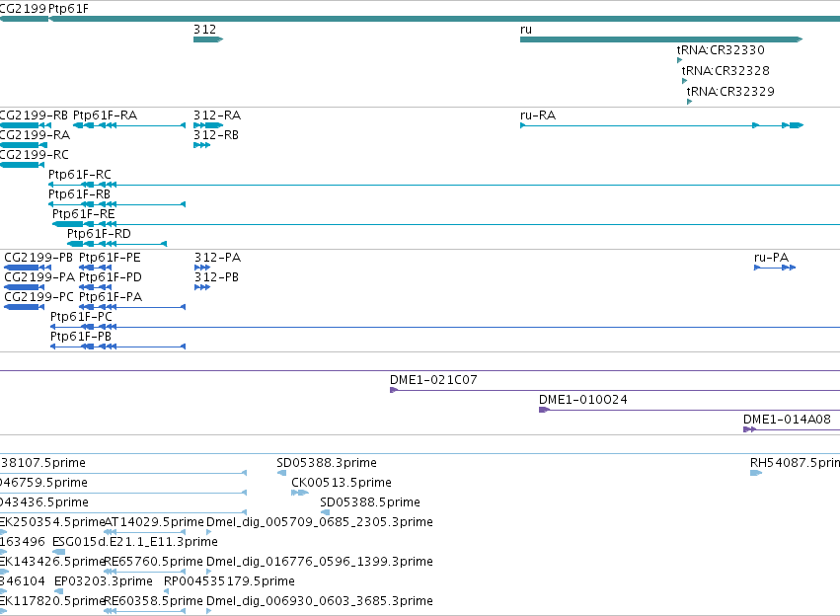Select Dmel_dig_016776_0596_1399.3prime label
The image size is (840, 616).
tap(320, 562)
